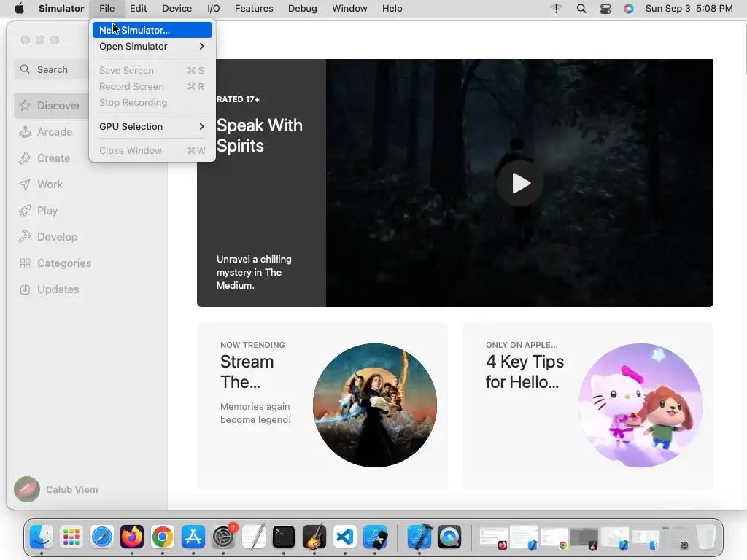Select the Discover star icon
Viewport: 747px width, 560px height.
pos(25,105)
